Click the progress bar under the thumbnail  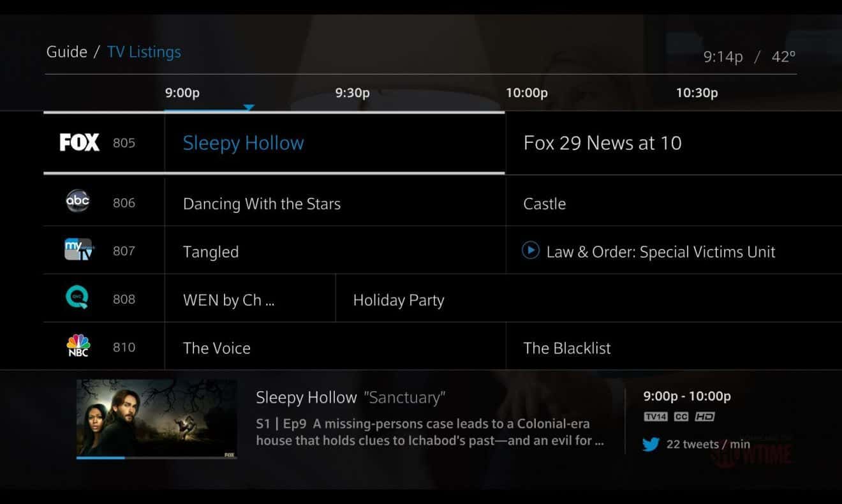(157, 457)
